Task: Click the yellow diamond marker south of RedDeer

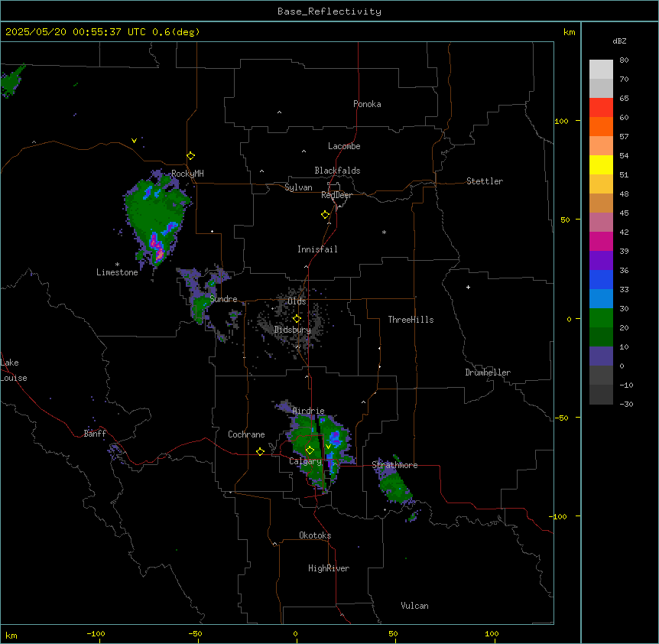Action: point(326,215)
